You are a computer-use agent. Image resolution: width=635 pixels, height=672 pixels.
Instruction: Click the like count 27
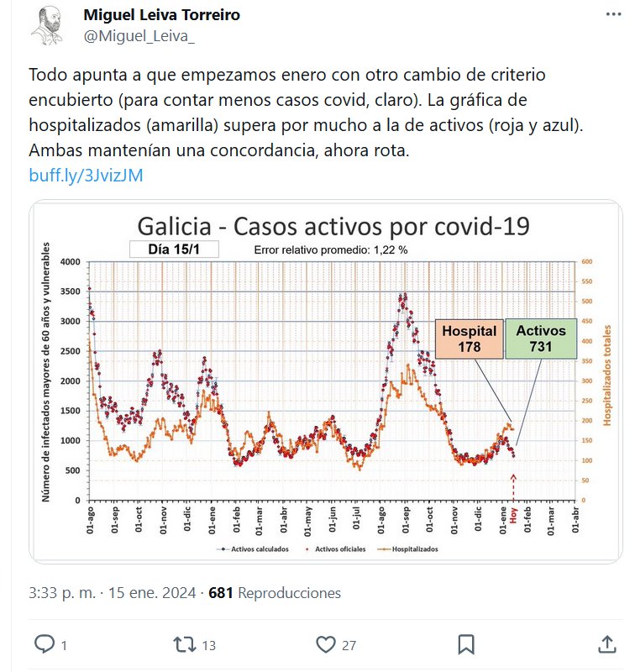tap(349, 645)
